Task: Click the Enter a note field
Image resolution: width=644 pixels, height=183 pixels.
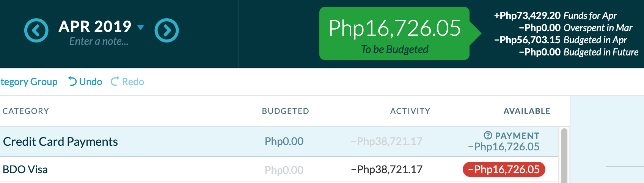Action: (x=99, y=41)
